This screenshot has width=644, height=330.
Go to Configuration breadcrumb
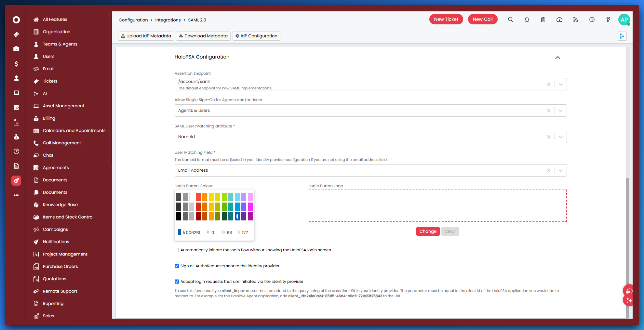[133, 20]
